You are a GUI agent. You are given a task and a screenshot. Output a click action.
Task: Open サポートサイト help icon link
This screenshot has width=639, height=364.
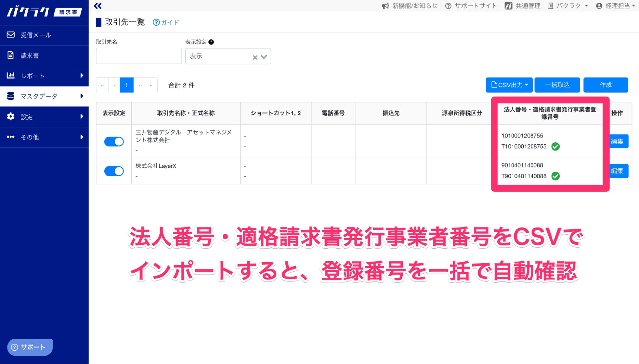[448, 6]
